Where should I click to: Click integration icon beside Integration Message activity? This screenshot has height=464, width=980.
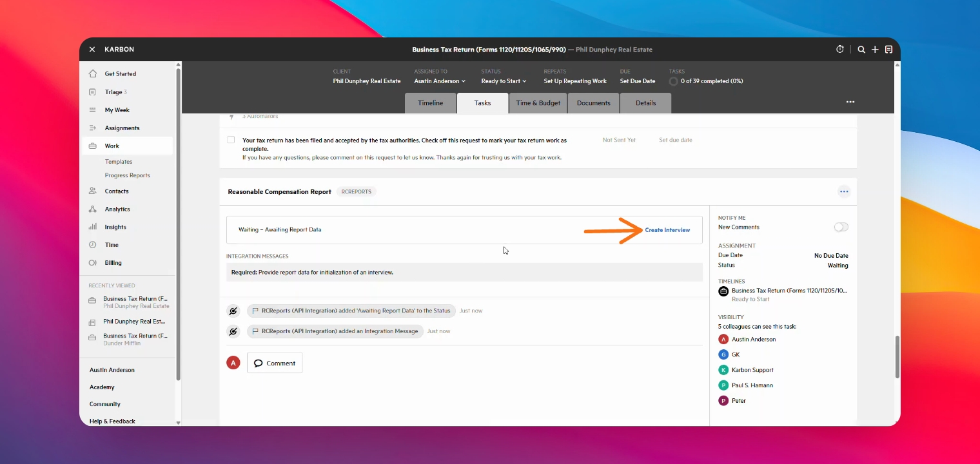pyautogui.click(x=233, y=331)
